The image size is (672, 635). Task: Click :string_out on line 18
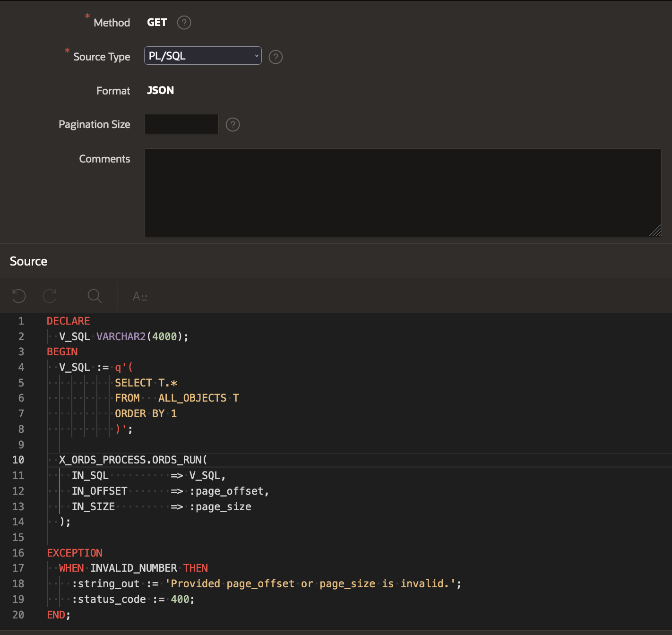point(106,584)
